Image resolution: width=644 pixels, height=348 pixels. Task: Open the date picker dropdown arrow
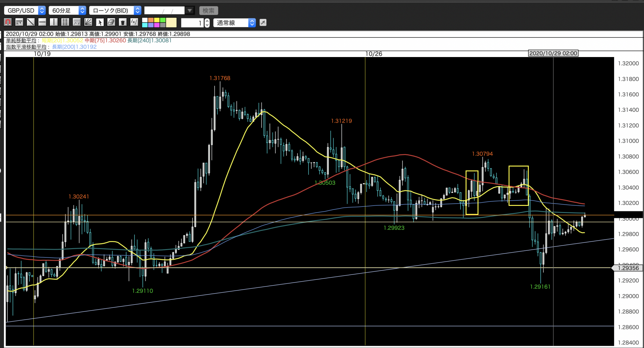point(190,10)
